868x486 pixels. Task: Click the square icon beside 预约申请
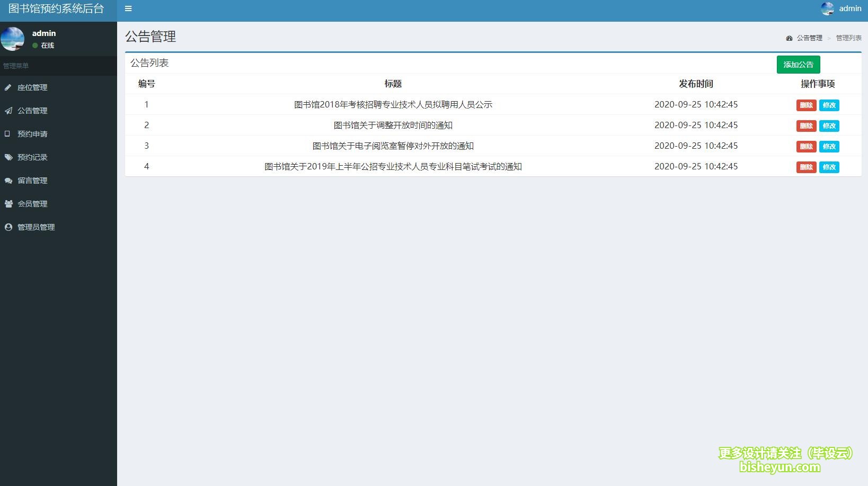[7, 134]
